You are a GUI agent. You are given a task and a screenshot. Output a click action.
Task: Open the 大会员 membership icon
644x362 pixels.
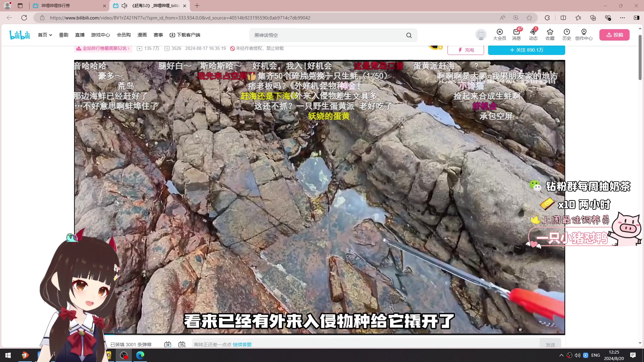499,35
